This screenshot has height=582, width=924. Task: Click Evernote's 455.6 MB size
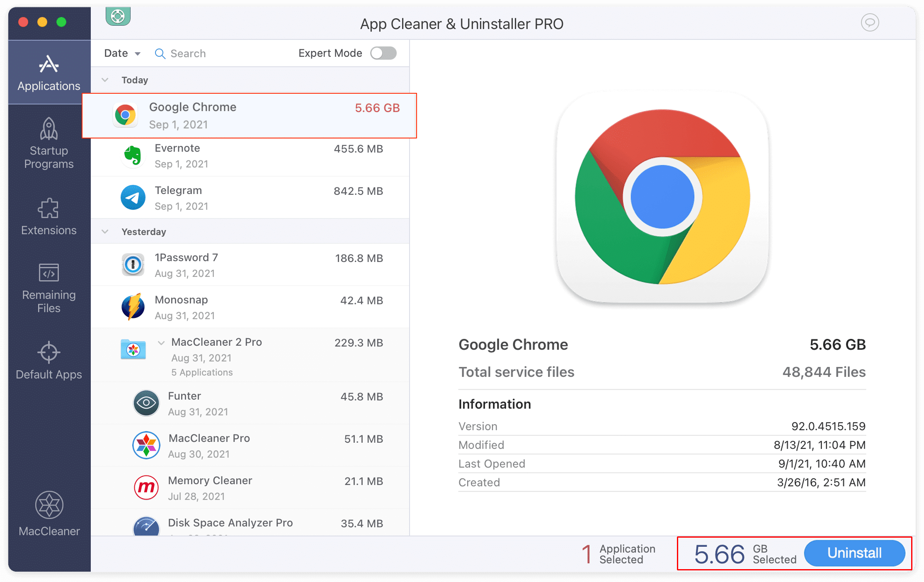click(358, 149)
